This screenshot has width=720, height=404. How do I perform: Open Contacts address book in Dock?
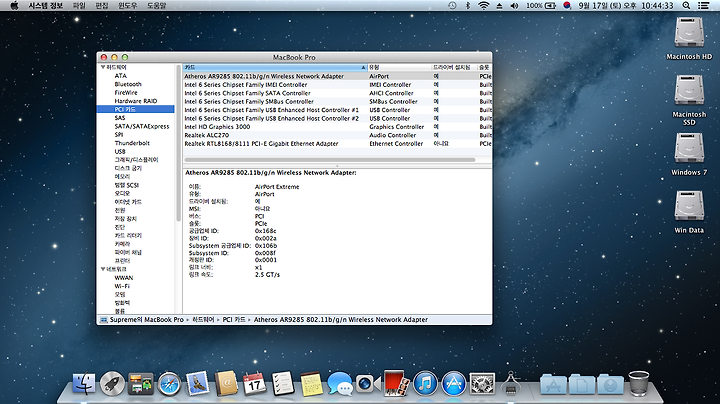pos(226,384)
